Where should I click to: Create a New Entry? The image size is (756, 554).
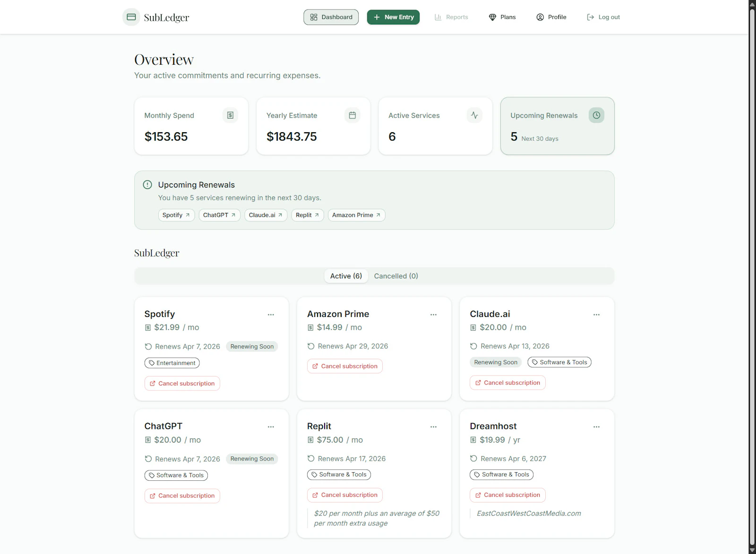[x=393, y=17]
